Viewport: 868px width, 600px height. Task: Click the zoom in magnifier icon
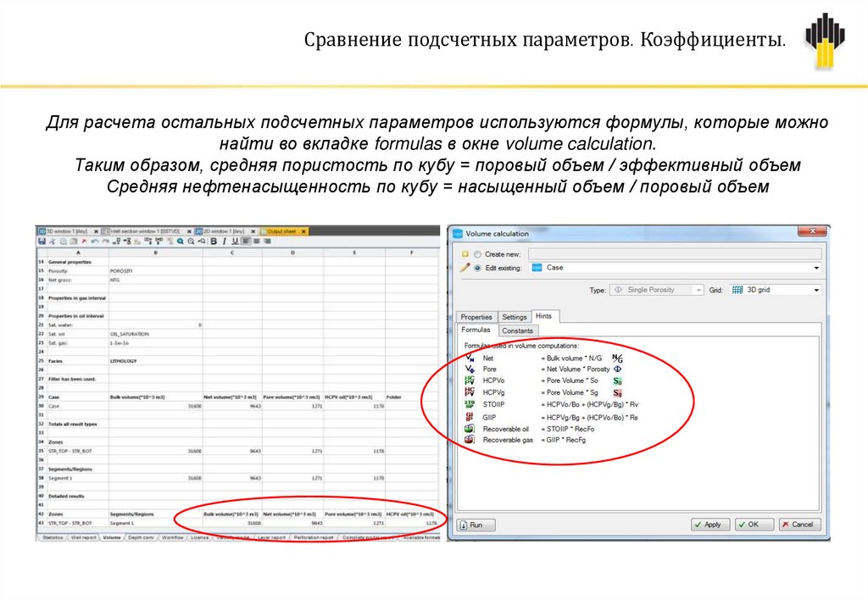(x=181, y=242)
